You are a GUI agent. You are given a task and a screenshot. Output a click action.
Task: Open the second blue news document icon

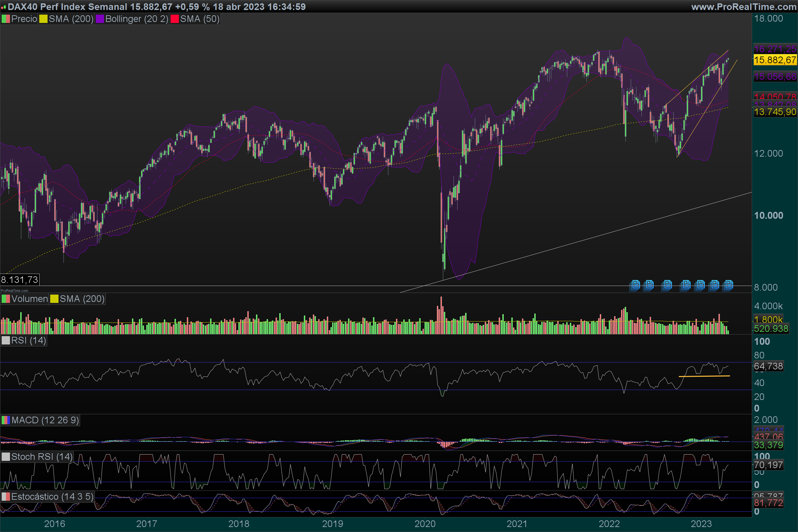[649, 285]
